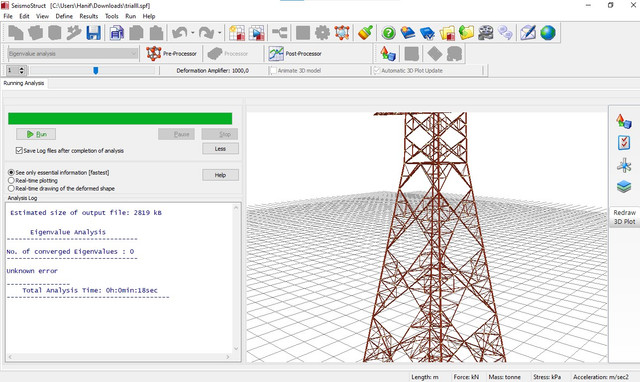Click the axes icon in right side panel
The image size is (640, 382).
[624, 165]
